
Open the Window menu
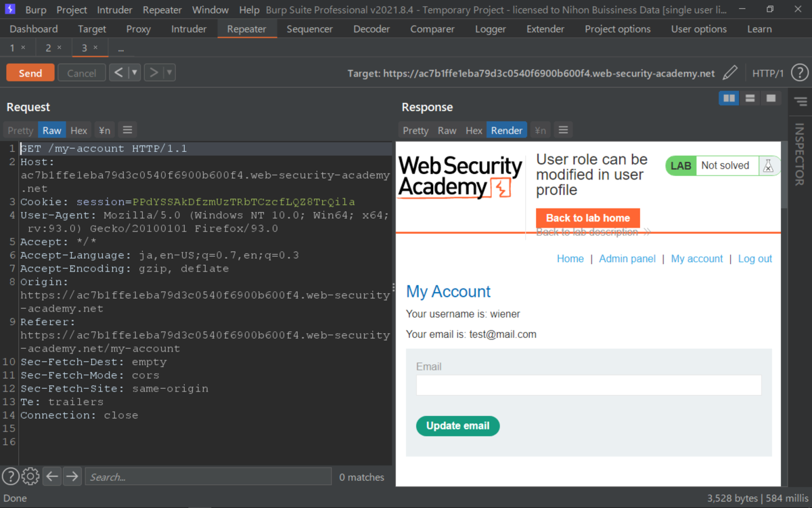210,10
